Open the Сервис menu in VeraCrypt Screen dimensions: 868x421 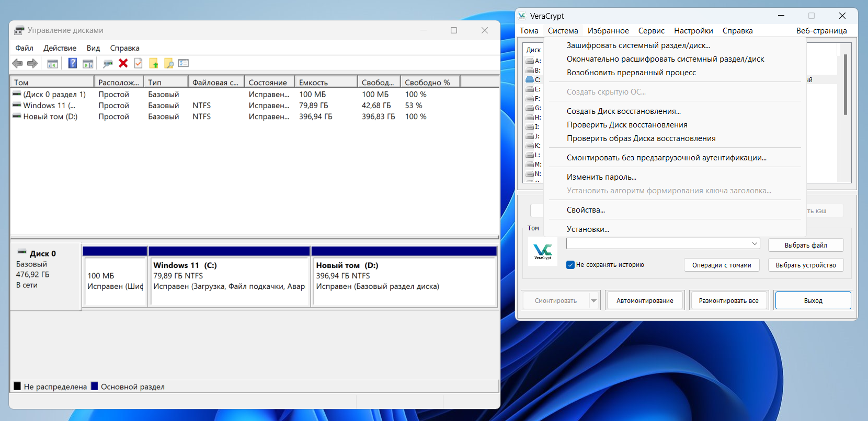tap(651, 31)
